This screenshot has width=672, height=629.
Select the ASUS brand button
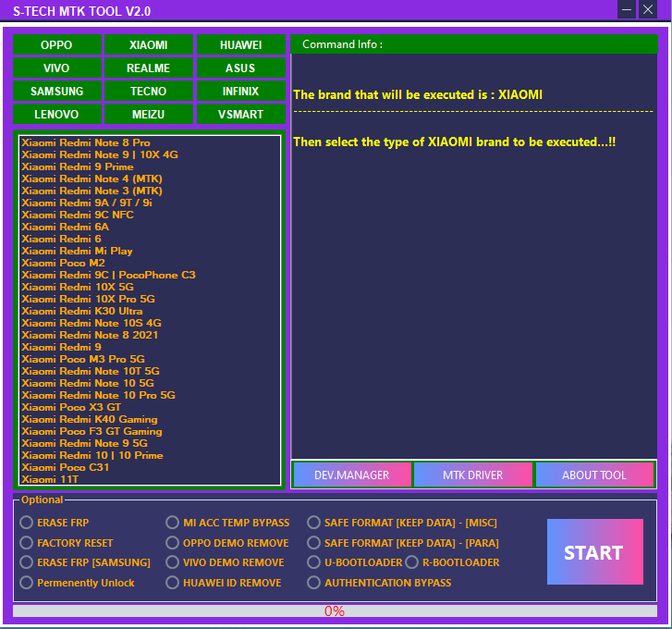241,68
